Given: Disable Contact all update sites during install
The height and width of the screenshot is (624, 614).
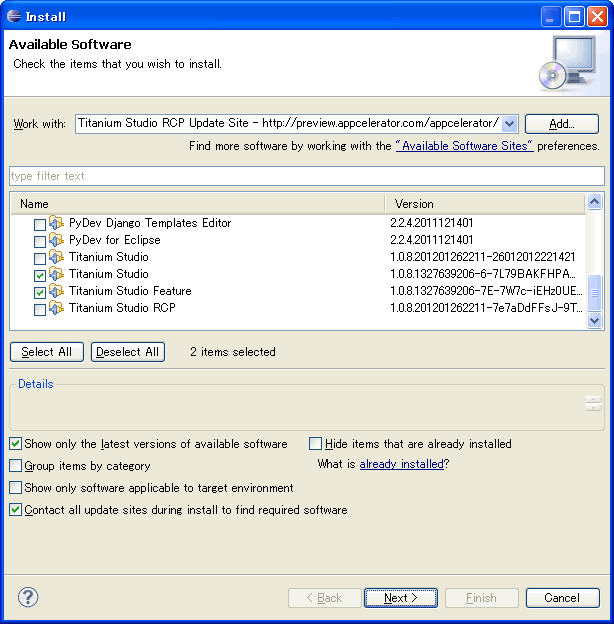Looking at the screenshot, I should point(16,509).
